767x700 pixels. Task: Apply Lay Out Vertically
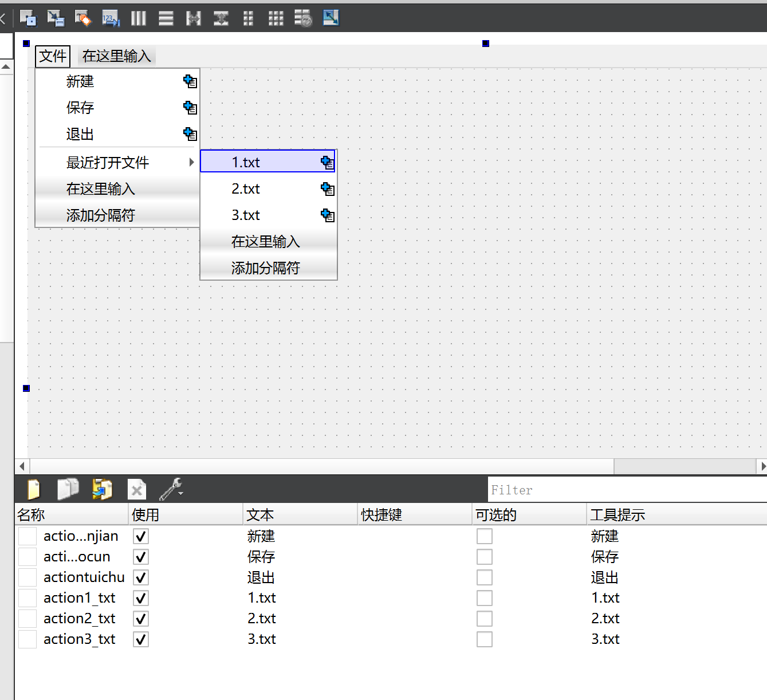pos(166,18)
